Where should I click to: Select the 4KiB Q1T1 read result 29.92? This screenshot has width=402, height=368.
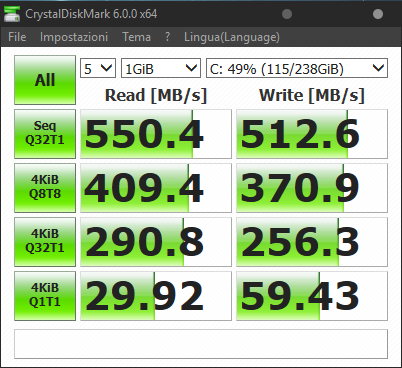click(x=156, y=296)
